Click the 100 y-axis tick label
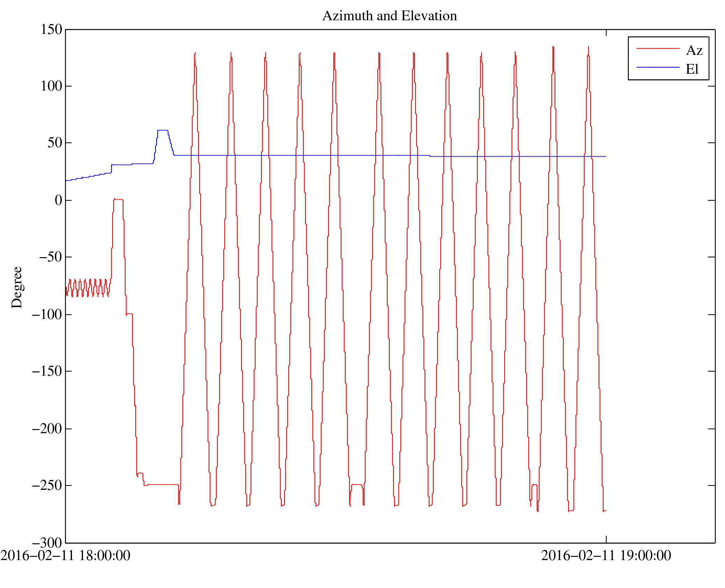 (x=51, y=86)
